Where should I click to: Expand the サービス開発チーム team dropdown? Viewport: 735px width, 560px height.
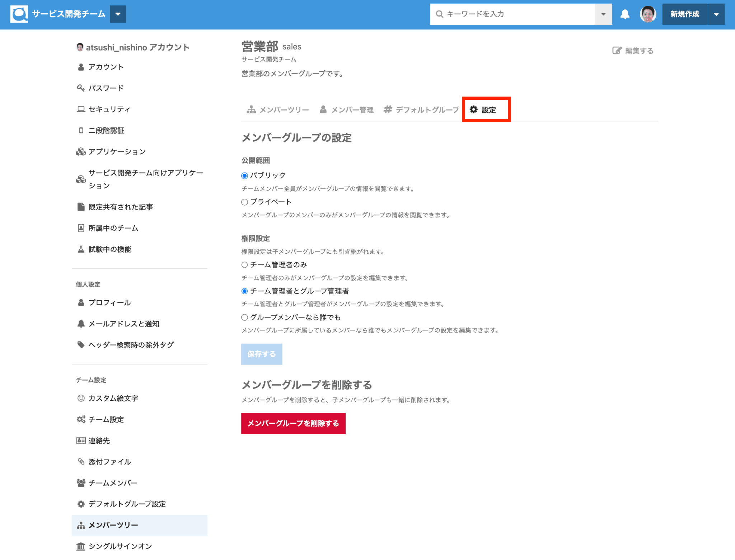(x=118, y=14)
